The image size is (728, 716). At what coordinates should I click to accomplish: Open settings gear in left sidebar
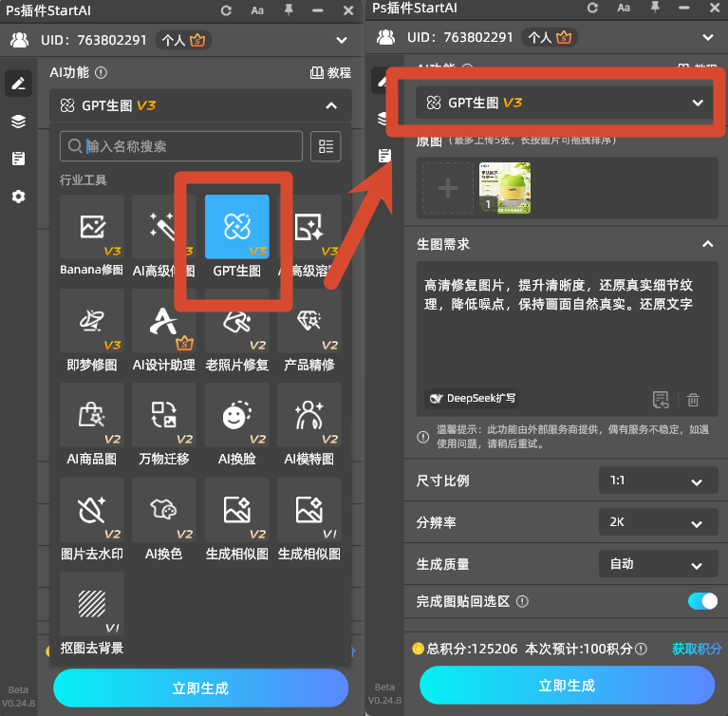(19, 197)
